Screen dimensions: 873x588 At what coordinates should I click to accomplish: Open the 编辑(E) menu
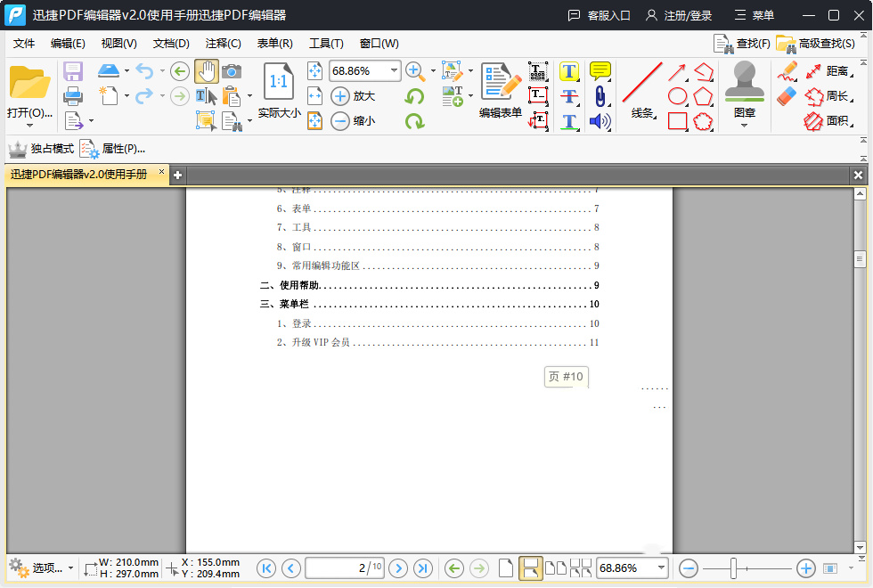click(x=68, y=44)
